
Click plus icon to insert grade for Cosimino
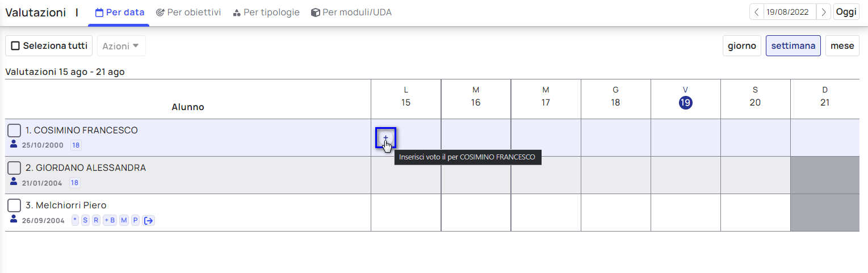pos(385,137)
